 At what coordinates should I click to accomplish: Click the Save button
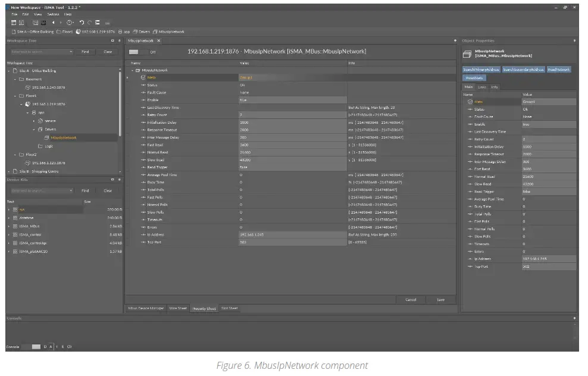pyautogui.click(x=440, y=300)
